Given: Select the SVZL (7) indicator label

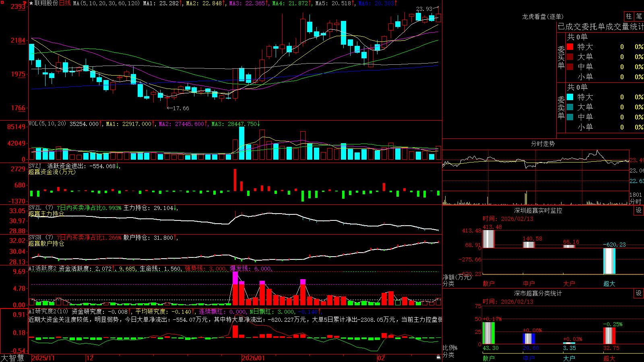Looking at the screenshot, I should coord(41,208).
